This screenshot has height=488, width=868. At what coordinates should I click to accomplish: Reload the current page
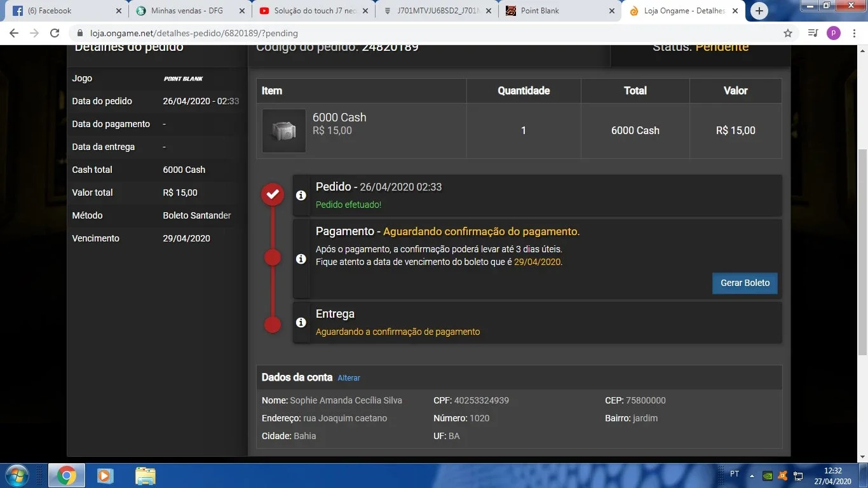(x=55, y=33)
